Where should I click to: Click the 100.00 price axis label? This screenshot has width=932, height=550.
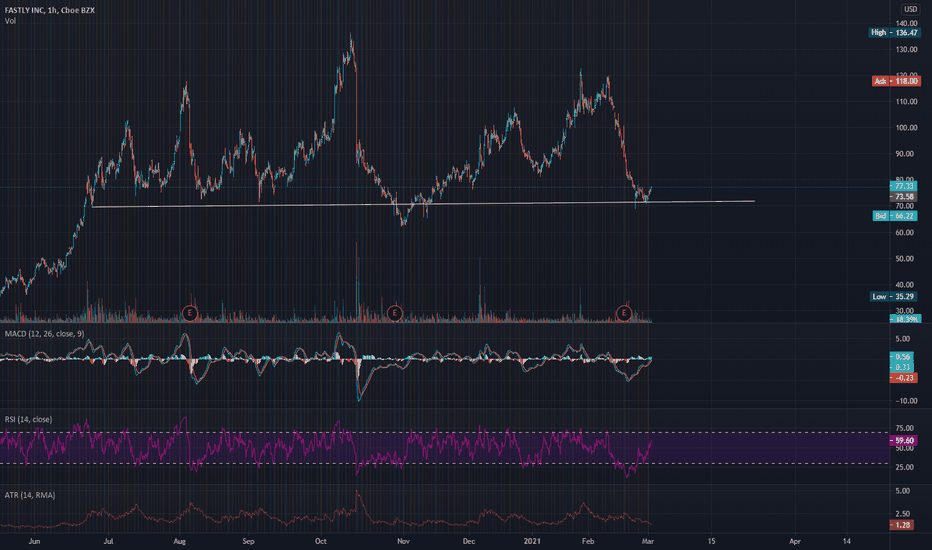coord(906,128)
